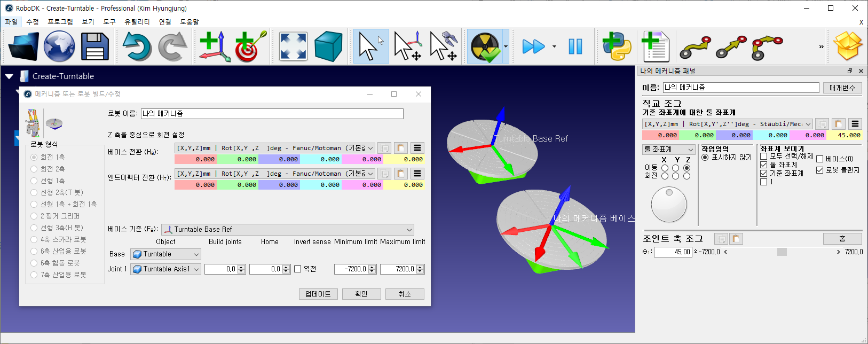Image resolution: width=868 pixels, height=344 pixels.
Task: Copy base transform H_B values
Action: [x=384, y=148]
